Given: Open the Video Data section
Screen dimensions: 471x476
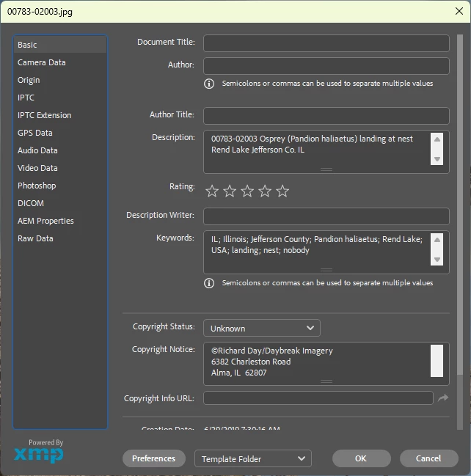Looking at the screenshot, I should pyautogui.click(x=60, y=168).
